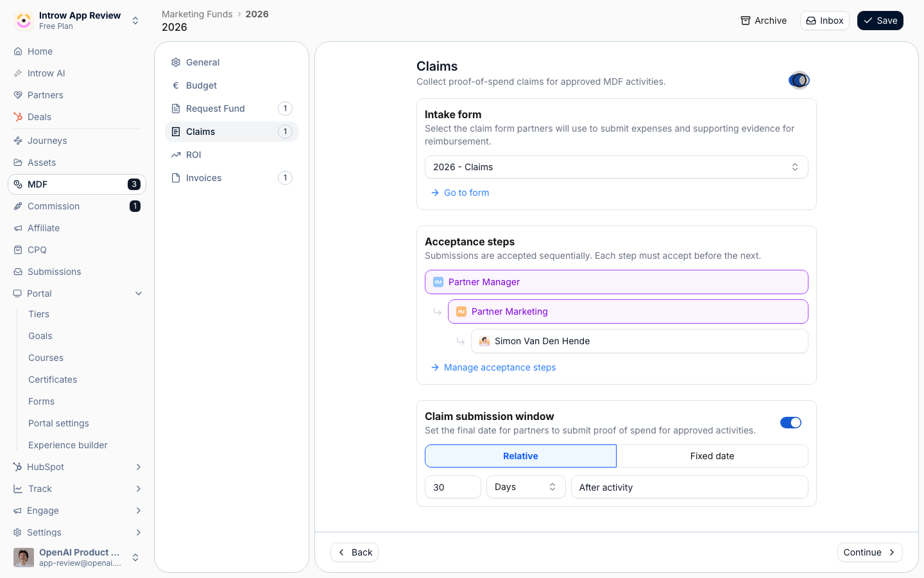Click the CPQ icon
The width and height of the screenshot is (924, 578).
click(18, 250)
